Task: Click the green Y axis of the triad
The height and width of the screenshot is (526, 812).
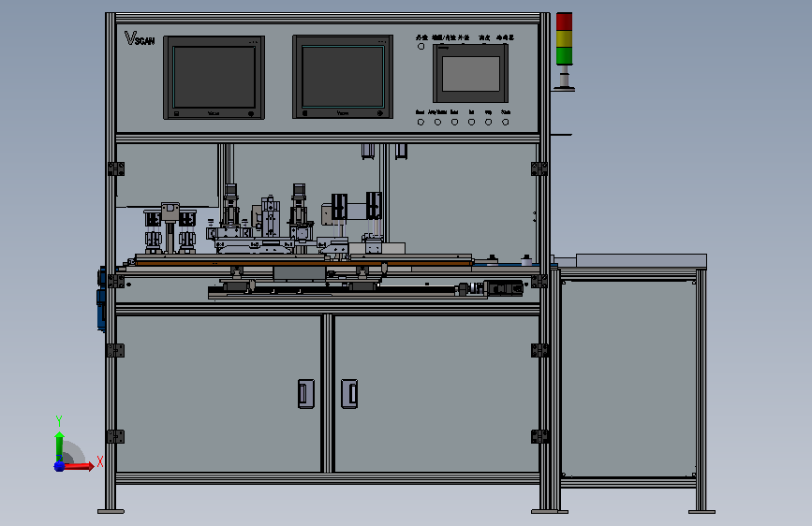Action: (x=60, y=446)
